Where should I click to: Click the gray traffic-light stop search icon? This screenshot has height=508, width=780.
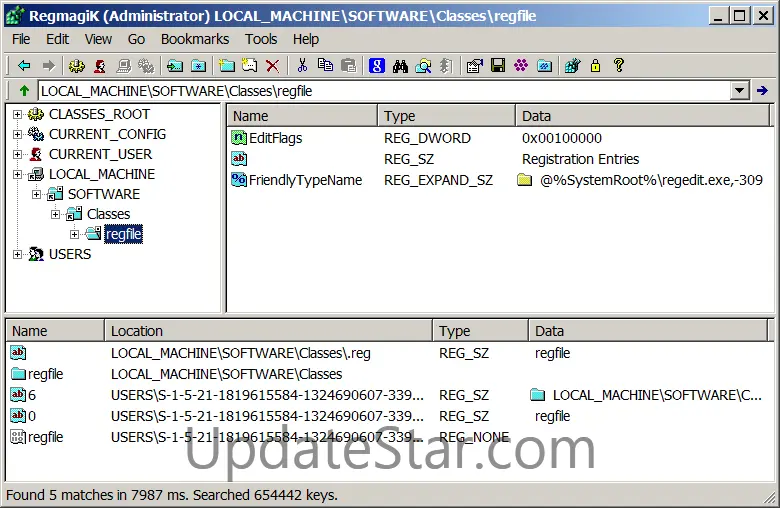click(x=446, y=65)
